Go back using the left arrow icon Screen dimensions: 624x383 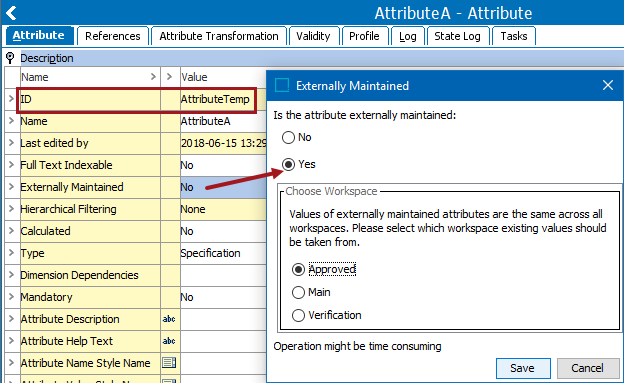tap(11, 13)
